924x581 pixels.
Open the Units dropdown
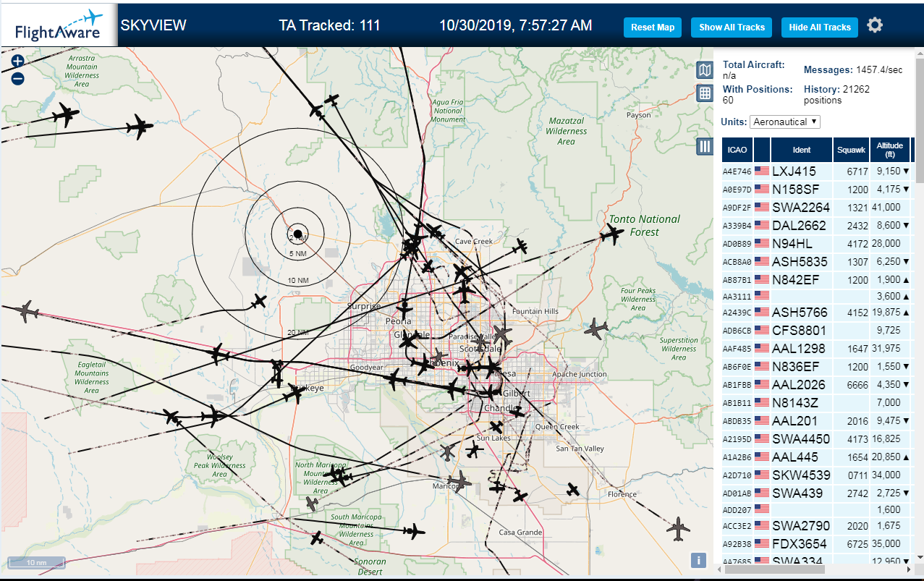785,122
